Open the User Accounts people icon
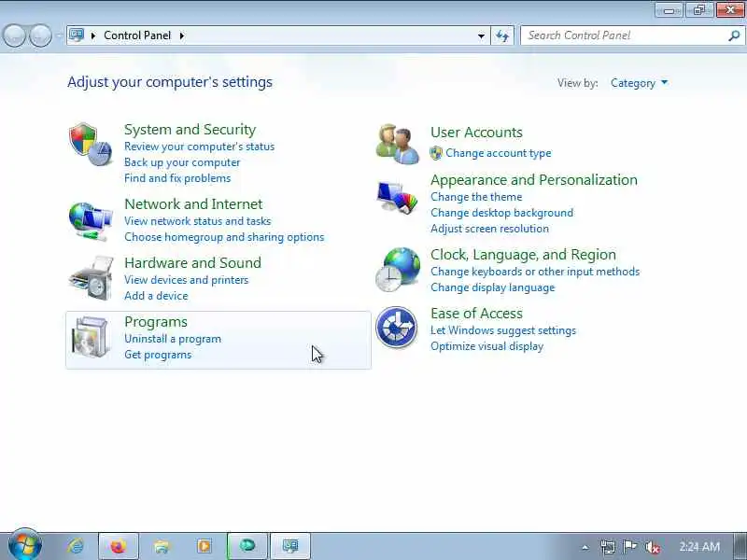This screenshot has width=747, height=560. point(398,145)
